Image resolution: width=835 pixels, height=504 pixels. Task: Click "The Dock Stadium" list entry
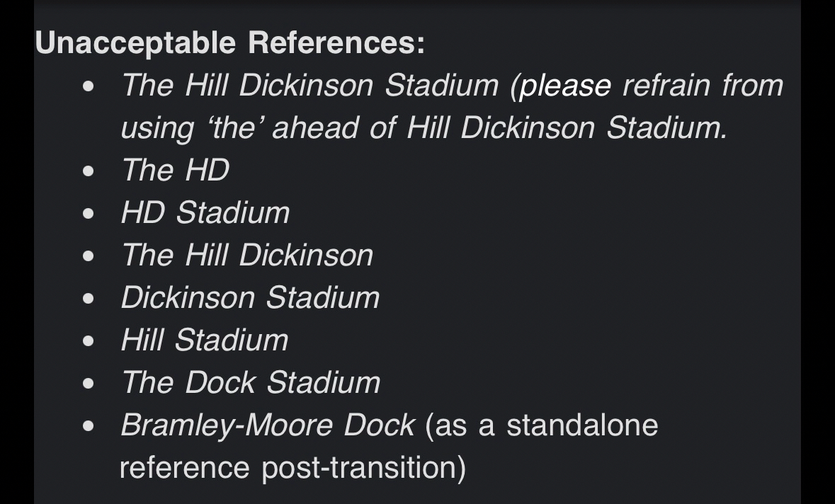pyautogui.click(x=250, y=383)
